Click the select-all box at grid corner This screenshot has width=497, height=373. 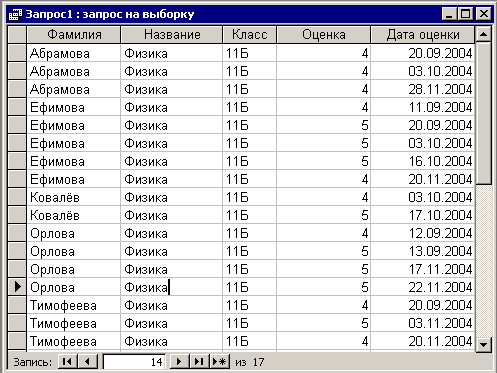point(17,35)
